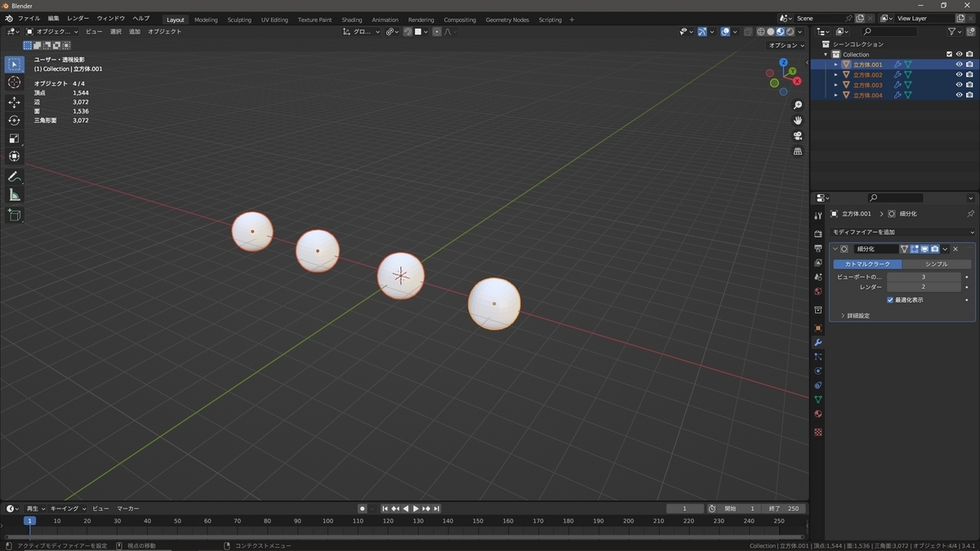The height and width of the screenshot is (551, 980).
Task: Exclude Collection with its checkbox
Action: pos(949,55)
